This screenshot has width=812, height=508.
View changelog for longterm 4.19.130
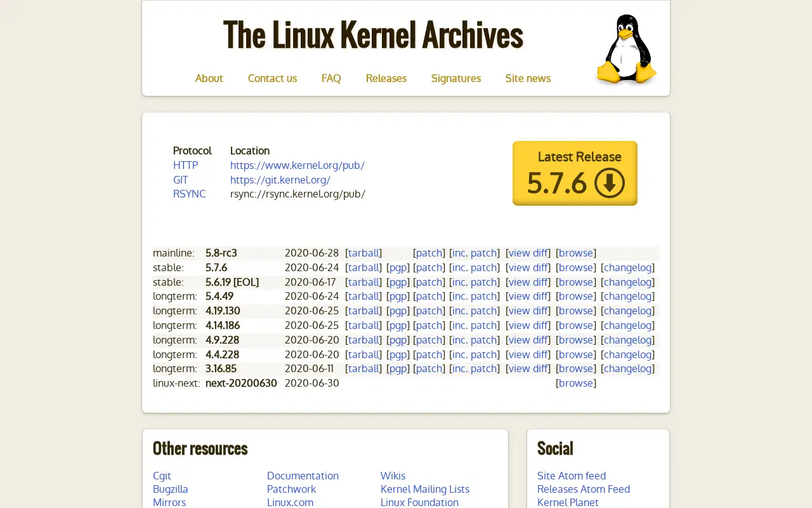(627, 311)
